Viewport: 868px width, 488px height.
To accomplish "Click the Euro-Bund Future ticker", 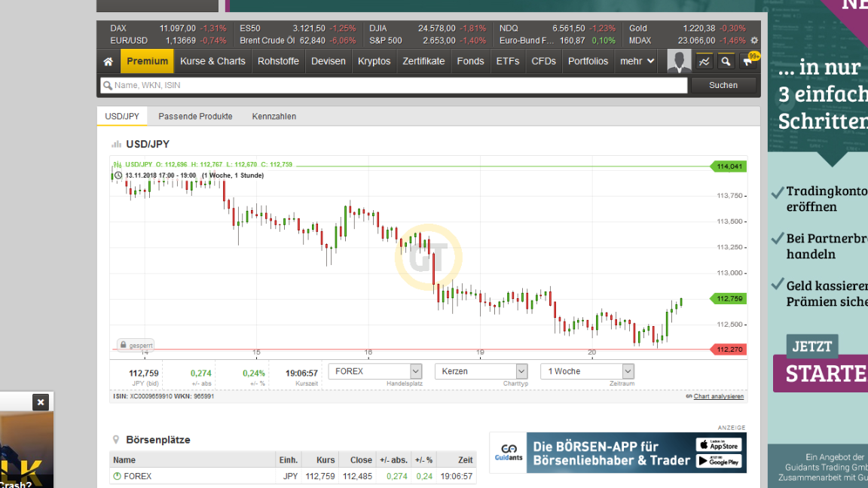I will tap(558, 41).
